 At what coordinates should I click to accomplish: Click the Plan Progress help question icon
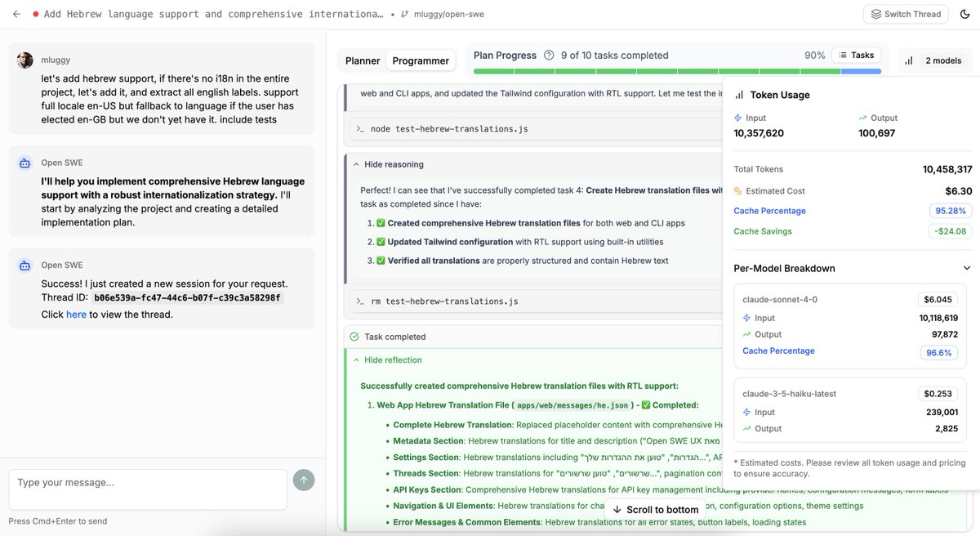coord(549,56)
